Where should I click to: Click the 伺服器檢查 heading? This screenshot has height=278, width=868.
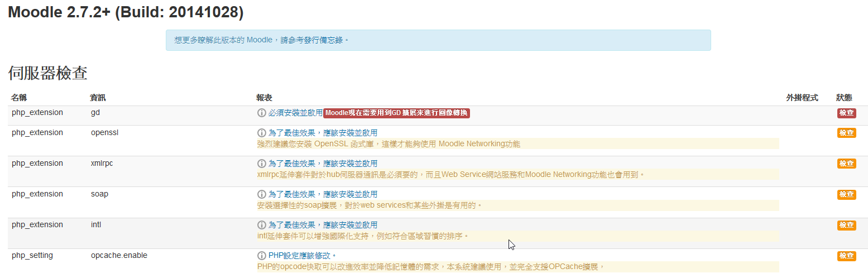48,73
